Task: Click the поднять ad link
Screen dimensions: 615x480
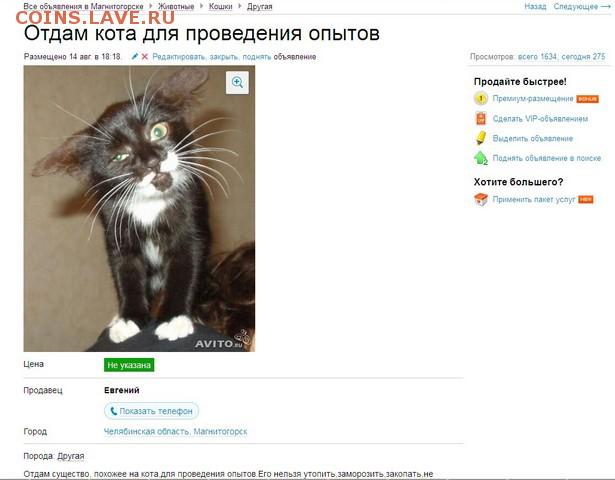Action: point(257,57)
